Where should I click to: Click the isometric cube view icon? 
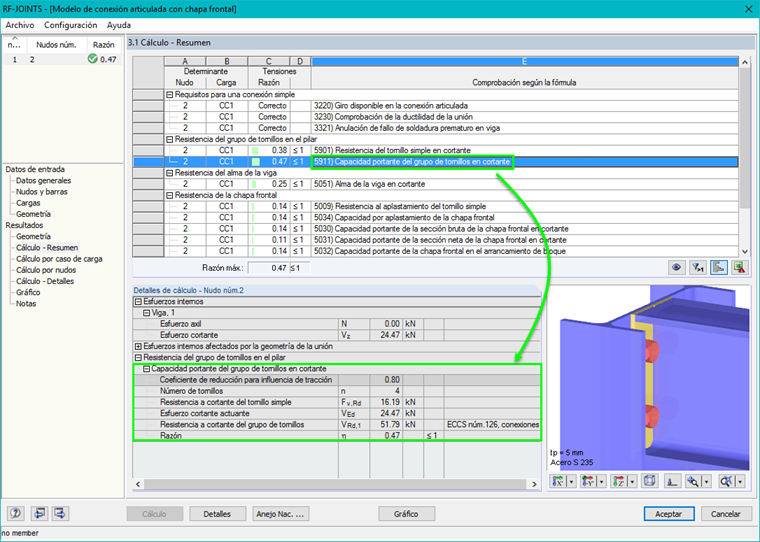(649, 481)
